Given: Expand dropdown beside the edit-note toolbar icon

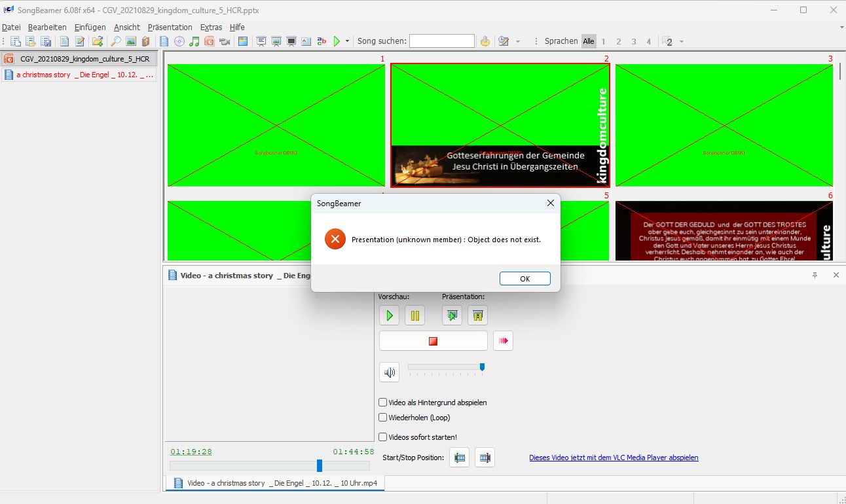Looking at the screenshot, I should [x=518, y=41].
